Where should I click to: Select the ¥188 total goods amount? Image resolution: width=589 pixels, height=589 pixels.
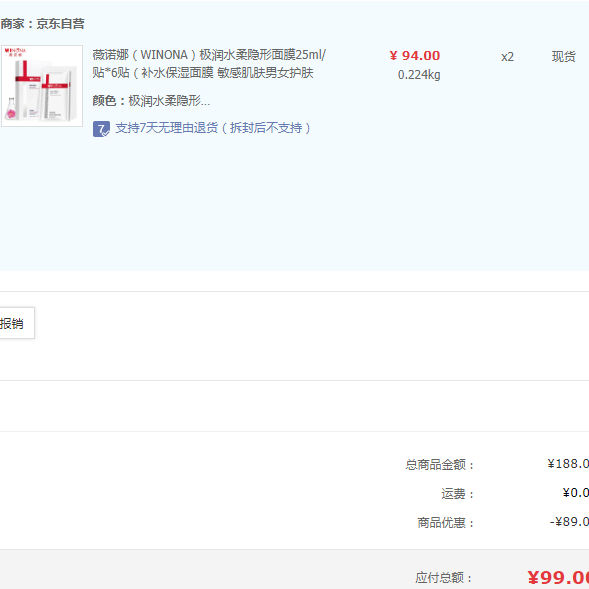[x=568, y=464]
